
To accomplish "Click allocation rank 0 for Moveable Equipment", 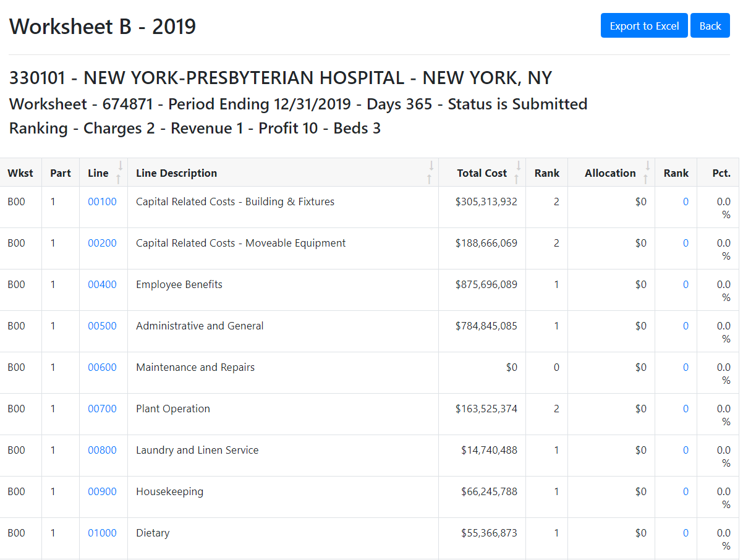I will tap(686, 243).
